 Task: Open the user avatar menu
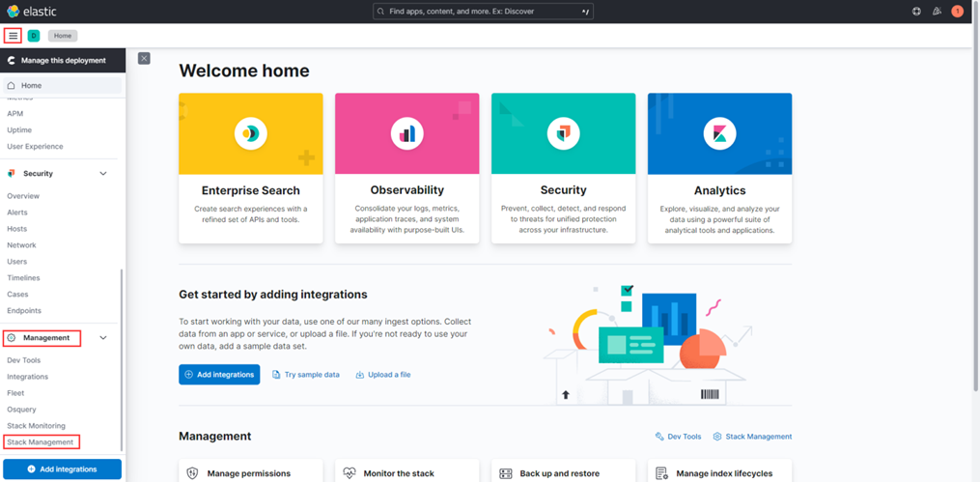click(x=957, y=12)
